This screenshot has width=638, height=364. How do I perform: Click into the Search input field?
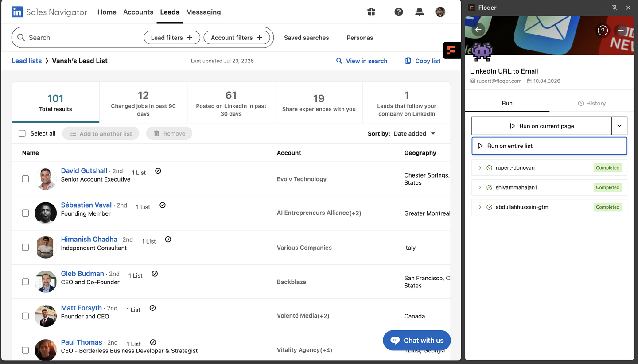(x=84, y=38)
